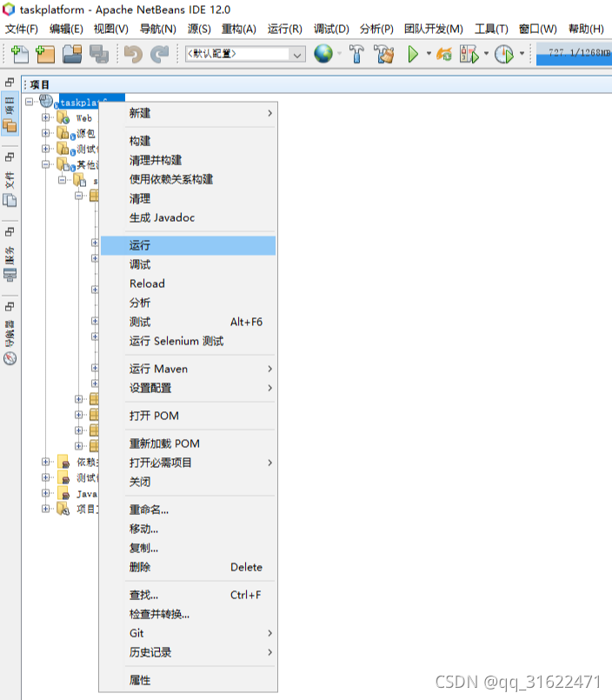
Task: Open dropdown arrow next to Profile icon
Action: click(522, 54)
